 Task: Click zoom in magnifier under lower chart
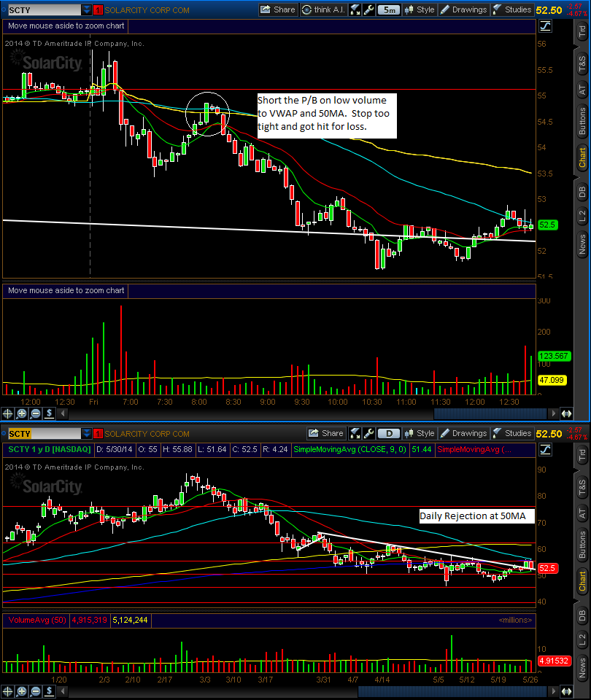click(x=21, y=692)
